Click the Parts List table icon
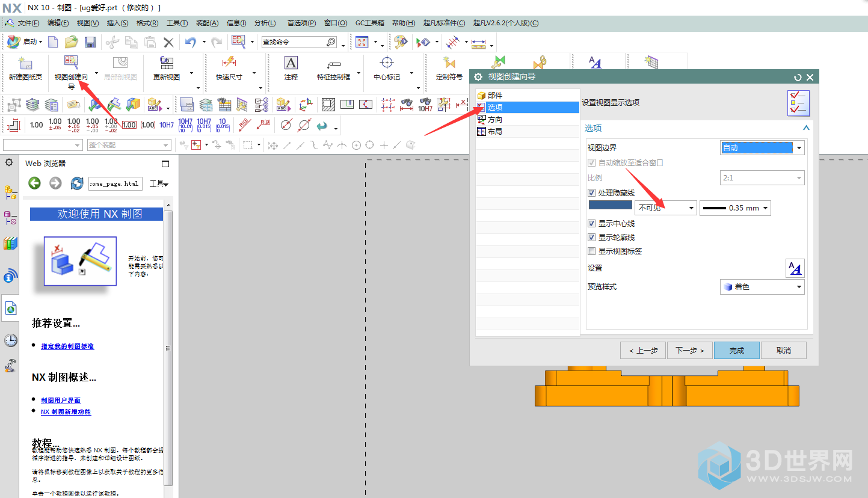The height and width of the screenshot is (498, 868). click(x=224, y=105)
